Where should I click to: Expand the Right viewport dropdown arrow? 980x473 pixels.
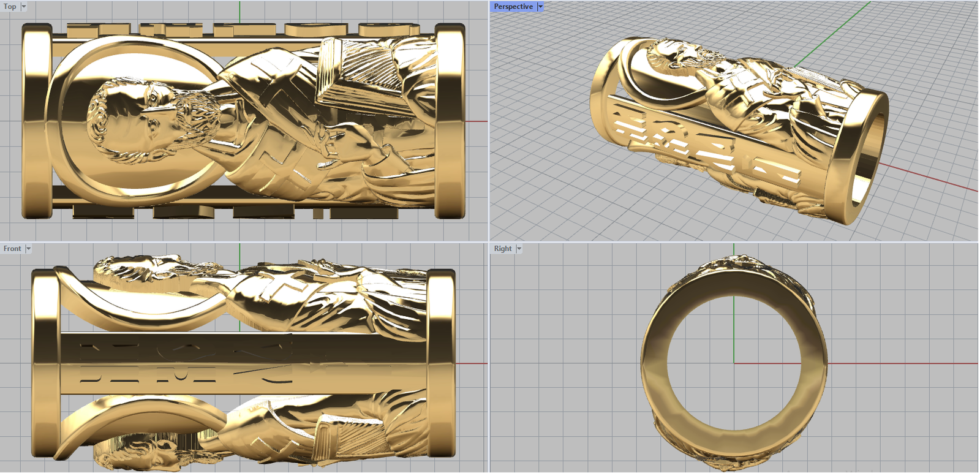[x=519, y=249]
